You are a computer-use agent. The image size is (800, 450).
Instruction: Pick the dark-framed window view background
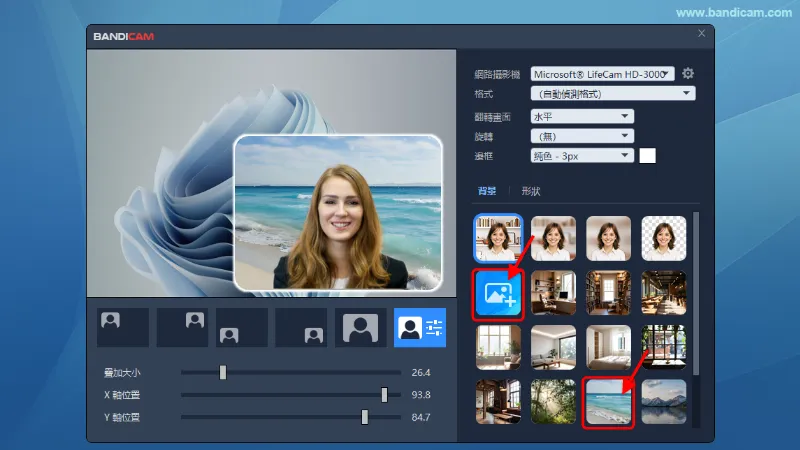(x=664, y=347)
